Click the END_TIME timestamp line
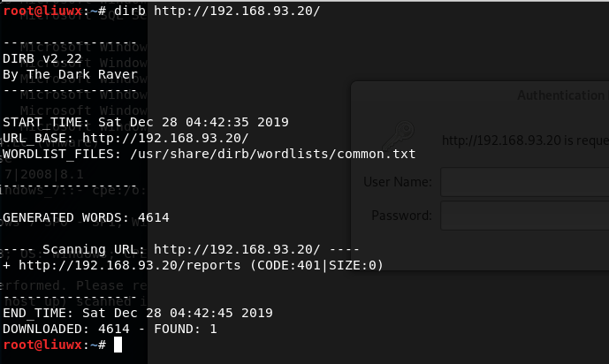Image resolution: width=609 pixels, height=364 pixels. (x=138, y=313)
